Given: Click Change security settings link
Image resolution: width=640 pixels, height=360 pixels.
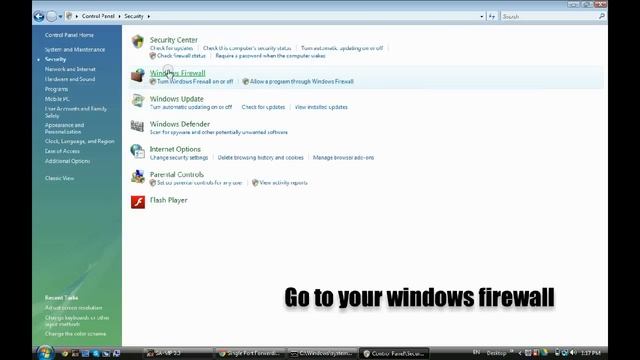Looking at the screenshot, I should [179, 158].
